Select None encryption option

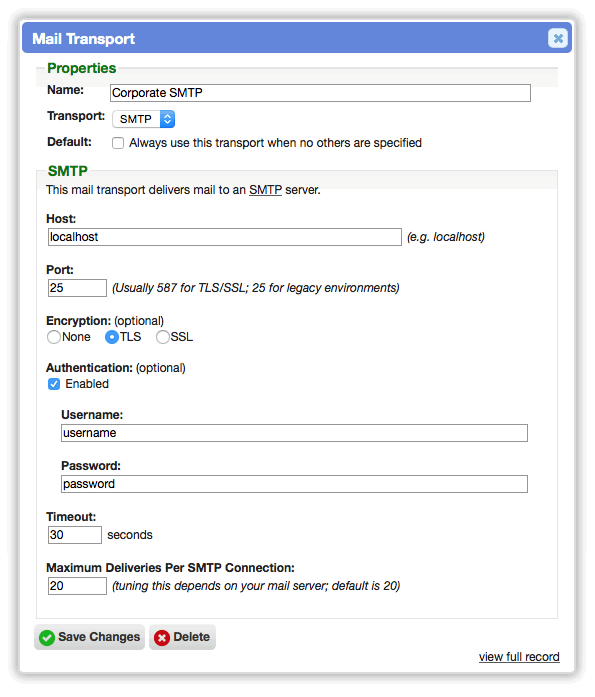[54, 337]
